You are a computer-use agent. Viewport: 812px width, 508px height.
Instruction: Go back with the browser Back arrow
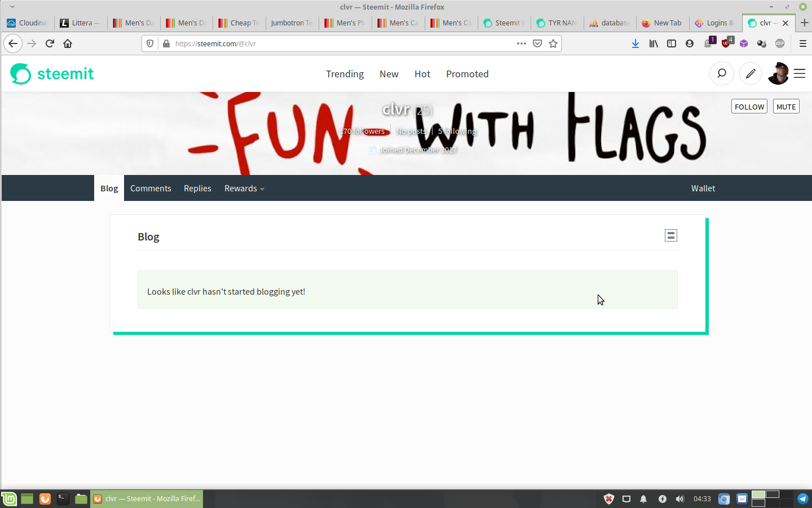pos(13,43)
